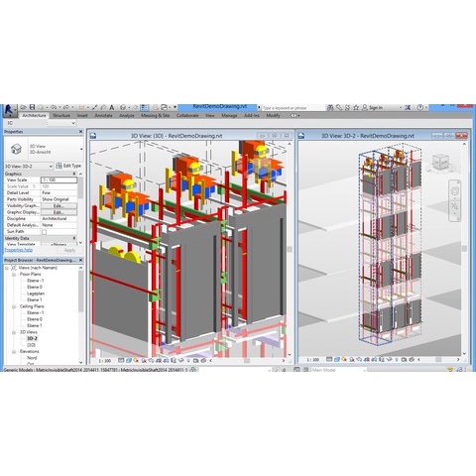476x476 pixels.
Task: Open the Autodesk Exchange Apps X icon
Action: pos(408,107)
